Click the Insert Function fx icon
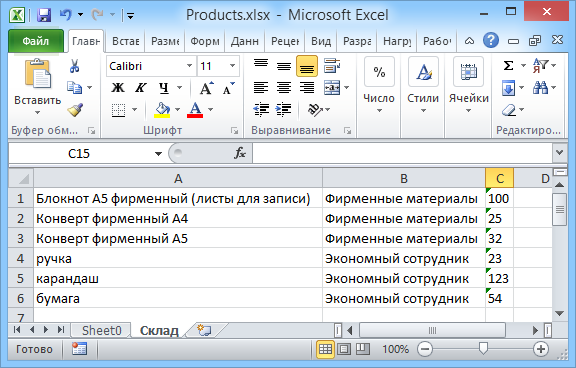The width and height of the screenshot is (576, 368). click(x=240, y=153)
